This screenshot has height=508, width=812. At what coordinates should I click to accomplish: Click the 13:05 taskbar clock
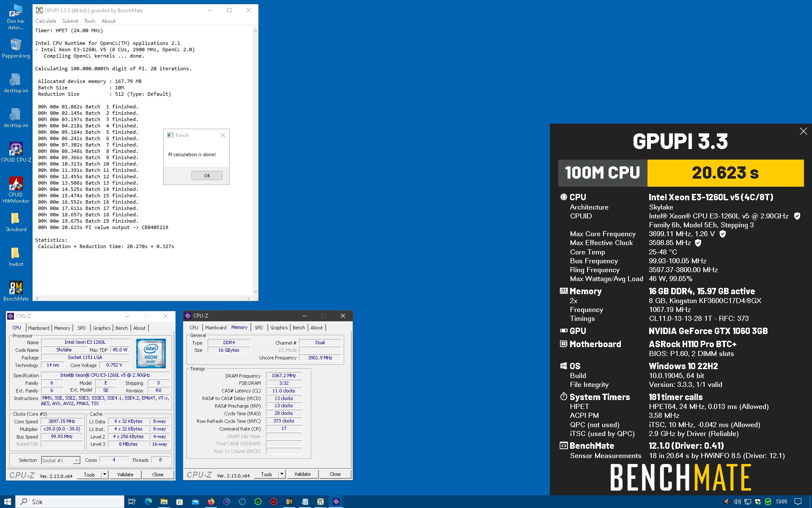click(x=781, y=502)
